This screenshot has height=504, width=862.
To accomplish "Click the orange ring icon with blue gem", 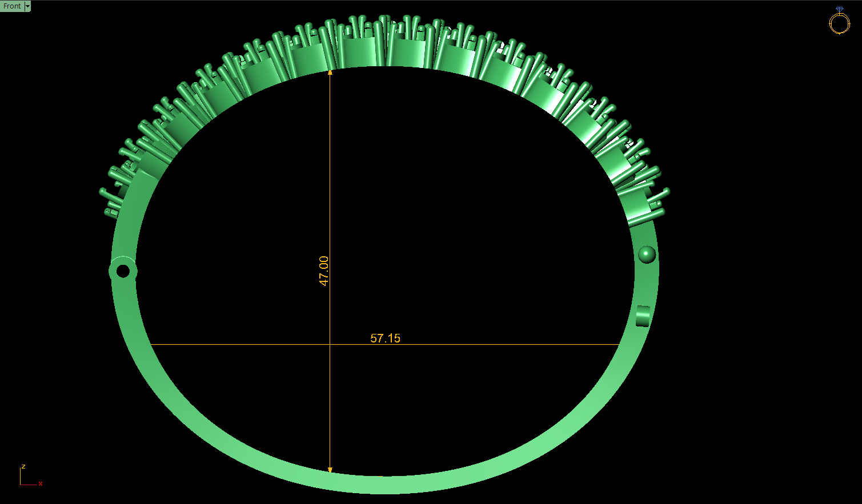I will click(x=839, y=21).
